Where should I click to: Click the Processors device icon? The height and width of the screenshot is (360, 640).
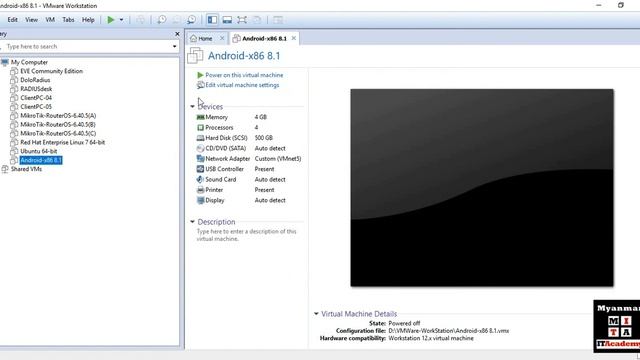[200, 128]
